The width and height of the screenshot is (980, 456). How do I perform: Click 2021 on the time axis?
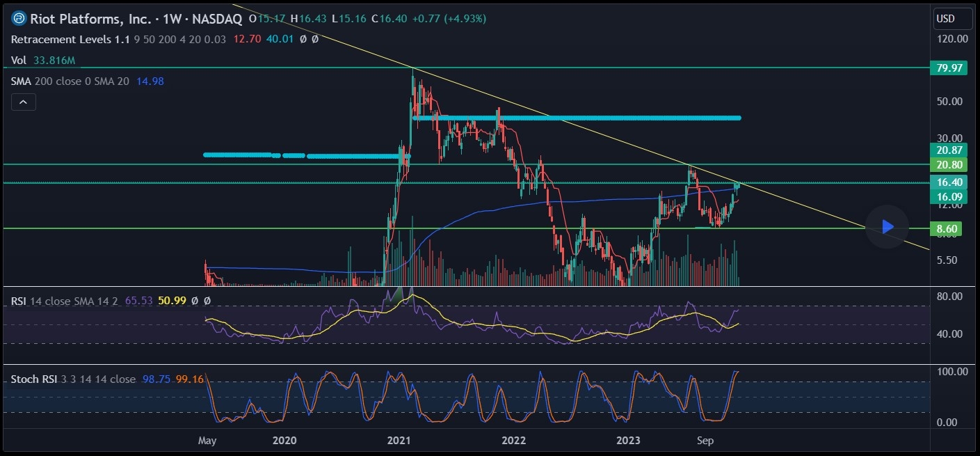coord(399,441)
